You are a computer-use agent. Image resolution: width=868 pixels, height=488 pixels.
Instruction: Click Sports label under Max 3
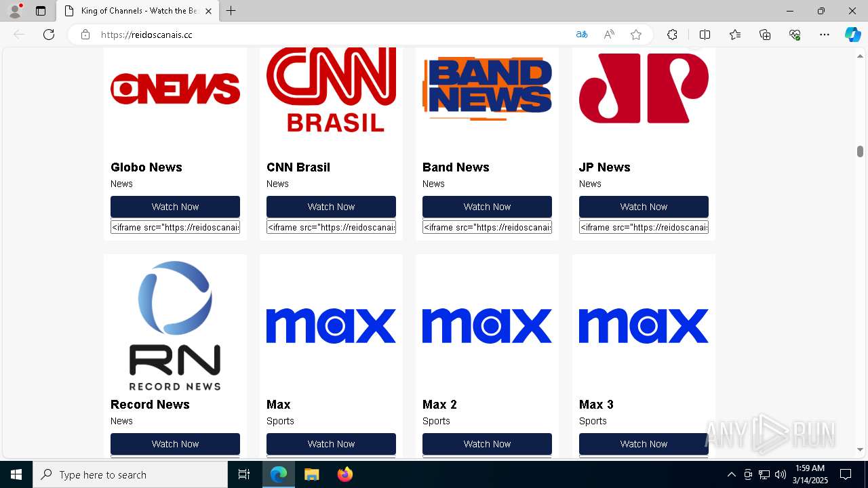593,421
